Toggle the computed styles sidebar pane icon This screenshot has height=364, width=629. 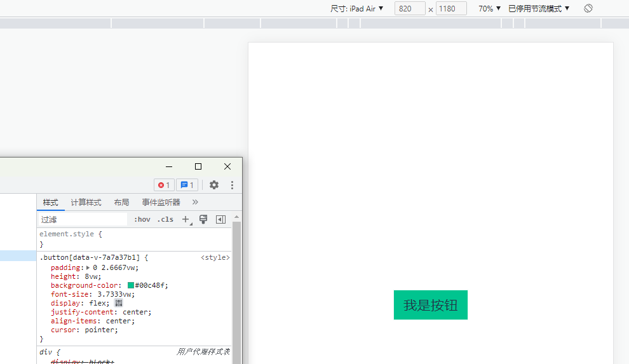pyautogui.click(x=220, y=219)
